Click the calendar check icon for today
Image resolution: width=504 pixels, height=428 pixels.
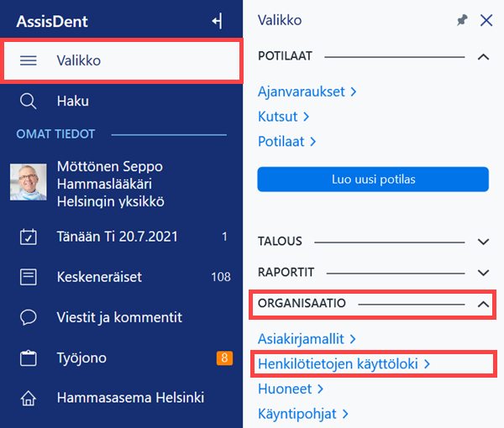point(29,237)
